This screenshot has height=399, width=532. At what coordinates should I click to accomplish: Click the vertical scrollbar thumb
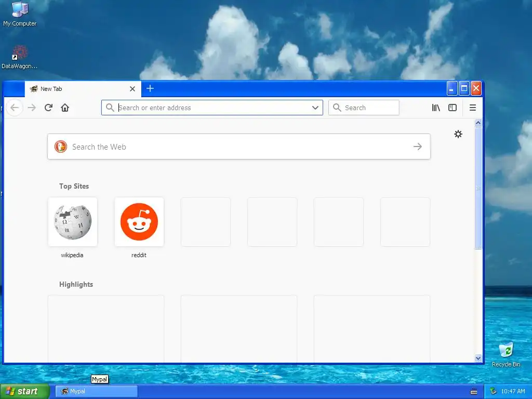(478, 188)
